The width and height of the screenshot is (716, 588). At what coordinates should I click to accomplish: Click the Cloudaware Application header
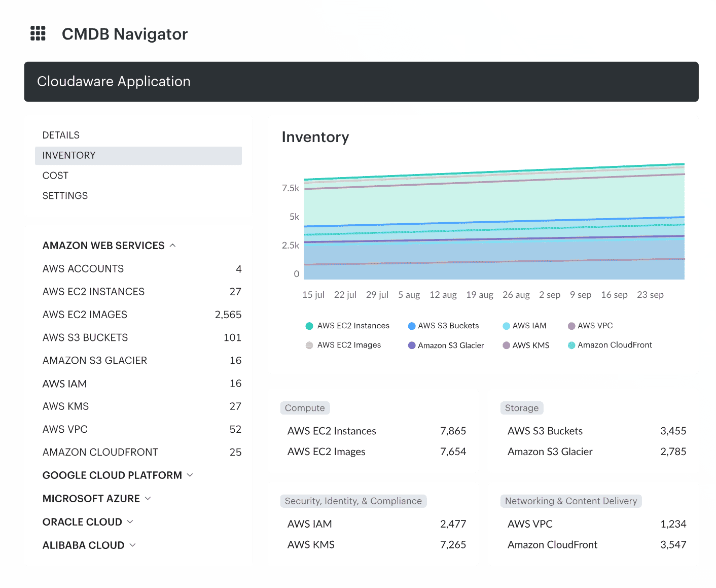click(114, 82)
